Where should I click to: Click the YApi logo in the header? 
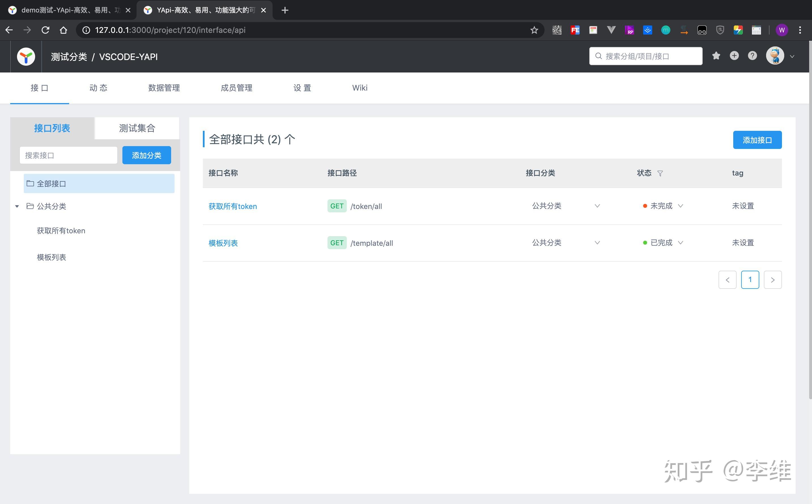pyautogui.click(x=26, y=56)
